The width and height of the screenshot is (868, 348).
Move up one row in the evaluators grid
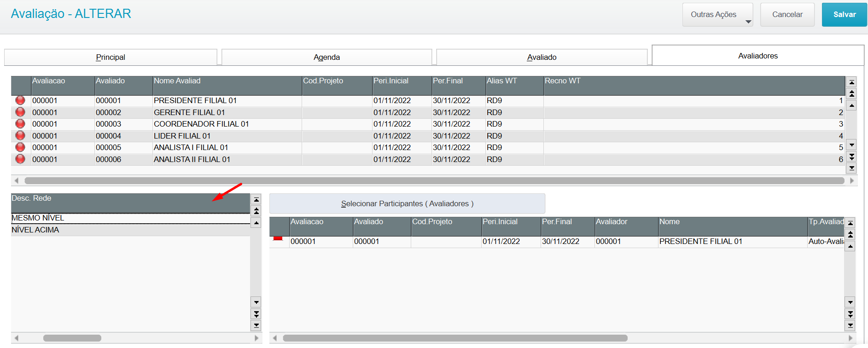pyautogui.click(x=851, y=246)
